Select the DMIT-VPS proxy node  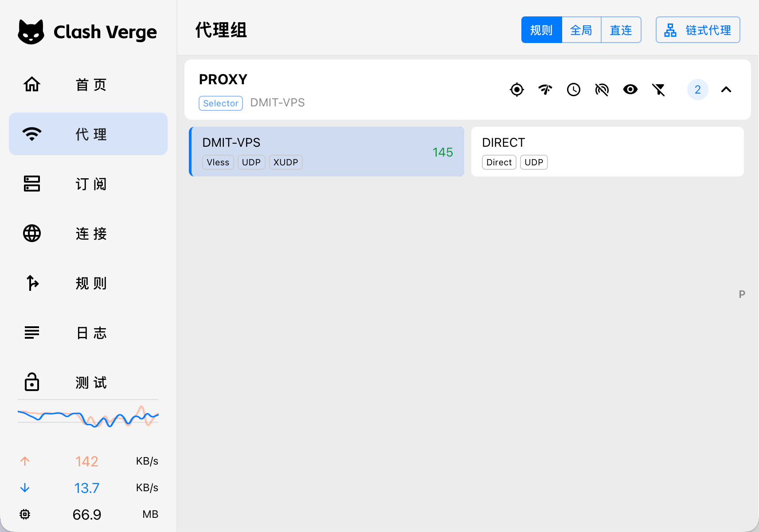327,152
